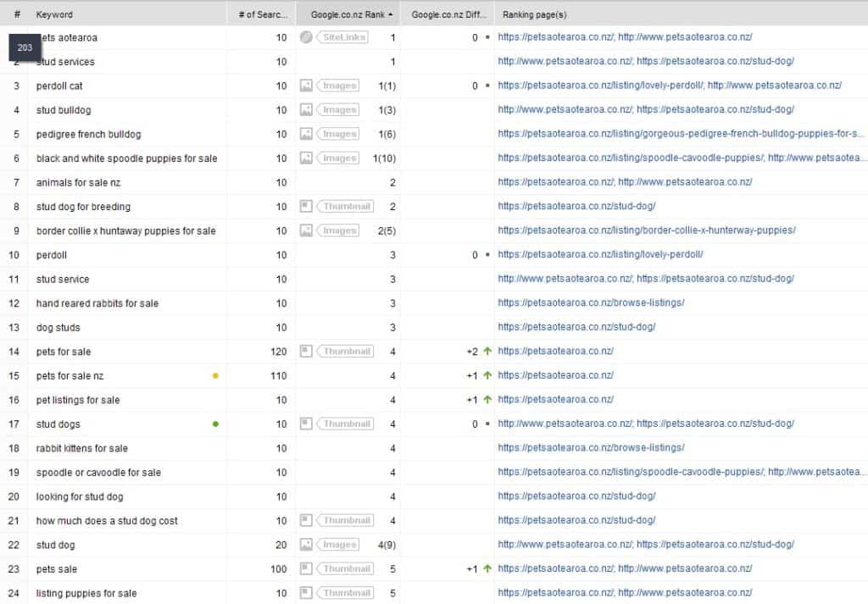Select keyword 'stud service' in row 11
The width and height of the screenshot is (868, 604).
(63, 280)
